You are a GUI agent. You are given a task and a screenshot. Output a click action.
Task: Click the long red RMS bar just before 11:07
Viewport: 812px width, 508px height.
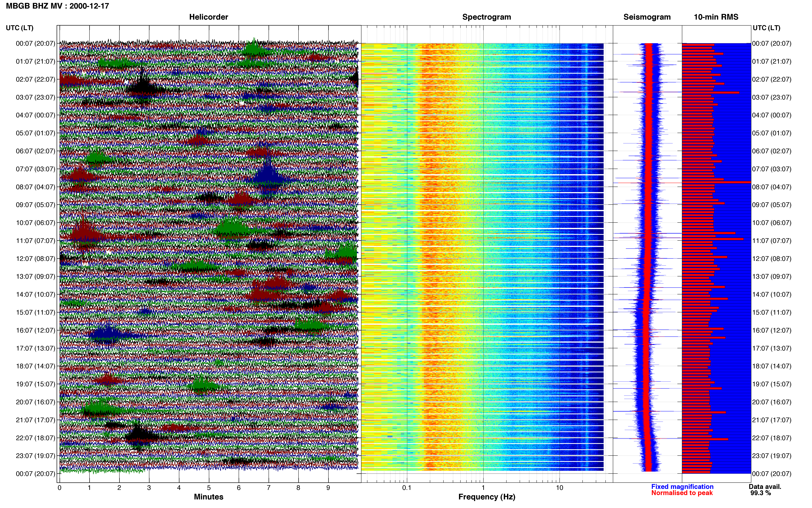pyautogui.click(x=713, y=239)
